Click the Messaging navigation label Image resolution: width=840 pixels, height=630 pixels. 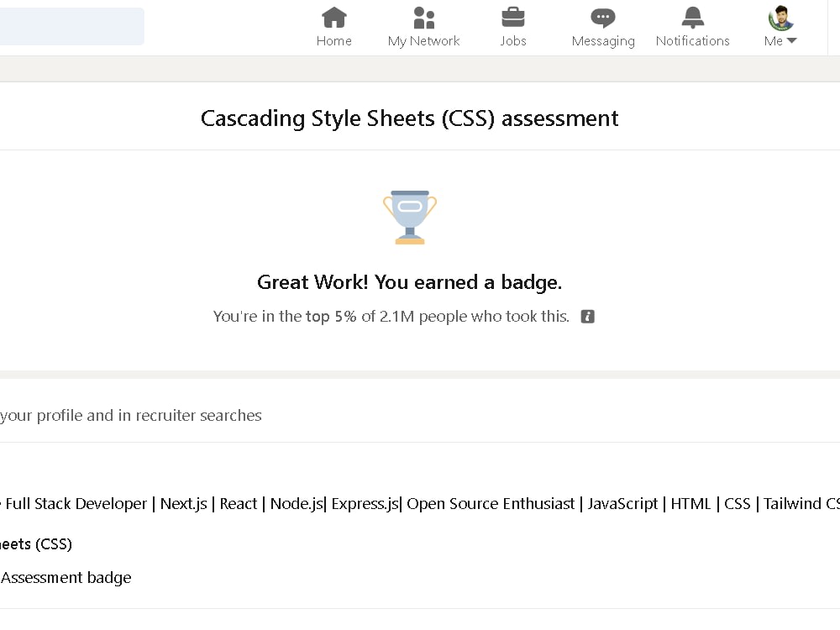point(602,40)
